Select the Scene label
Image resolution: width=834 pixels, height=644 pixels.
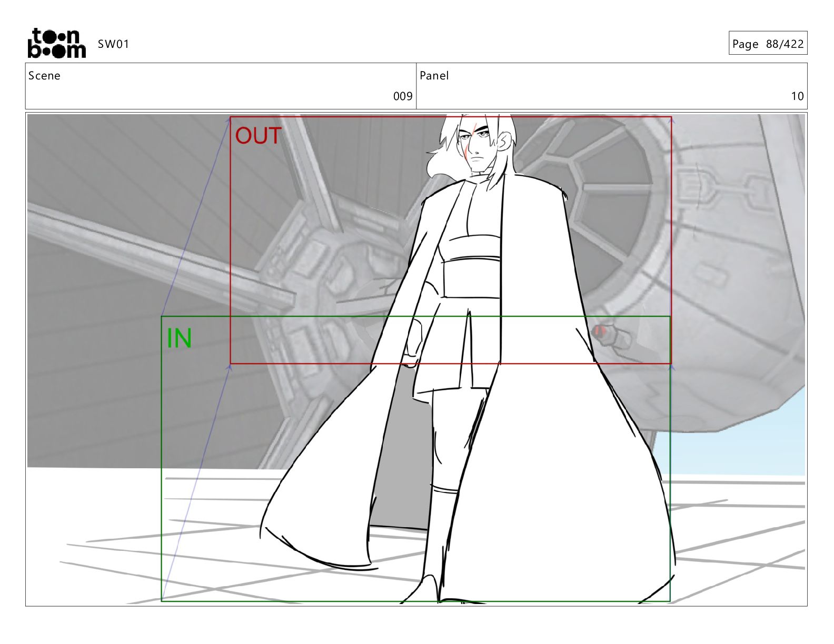44,76
